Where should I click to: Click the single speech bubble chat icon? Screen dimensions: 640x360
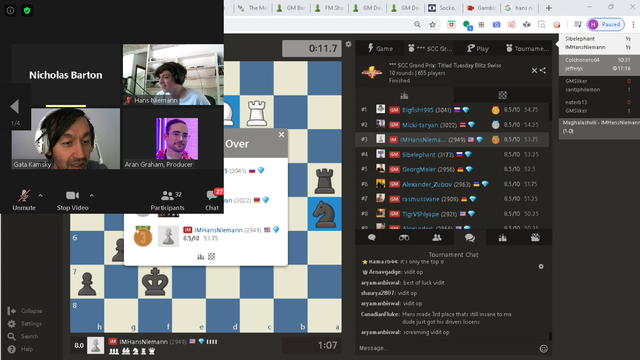coord(371,238)
